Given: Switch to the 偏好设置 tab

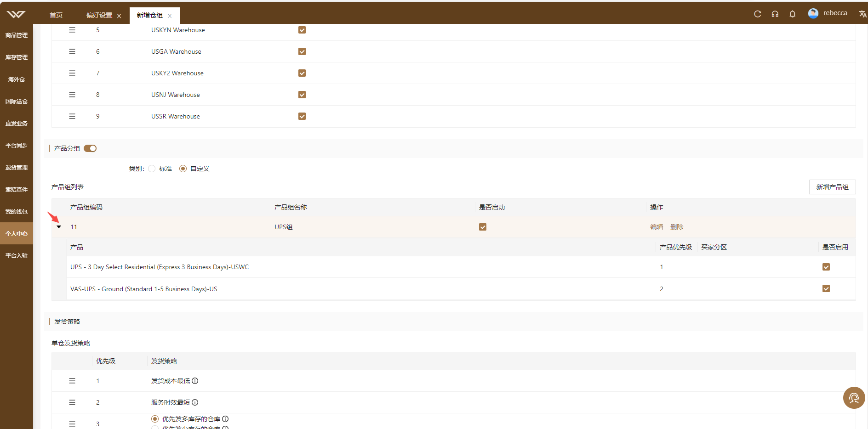Looking at the screenshot, I should pyautogui.click(x=99, y=15).
